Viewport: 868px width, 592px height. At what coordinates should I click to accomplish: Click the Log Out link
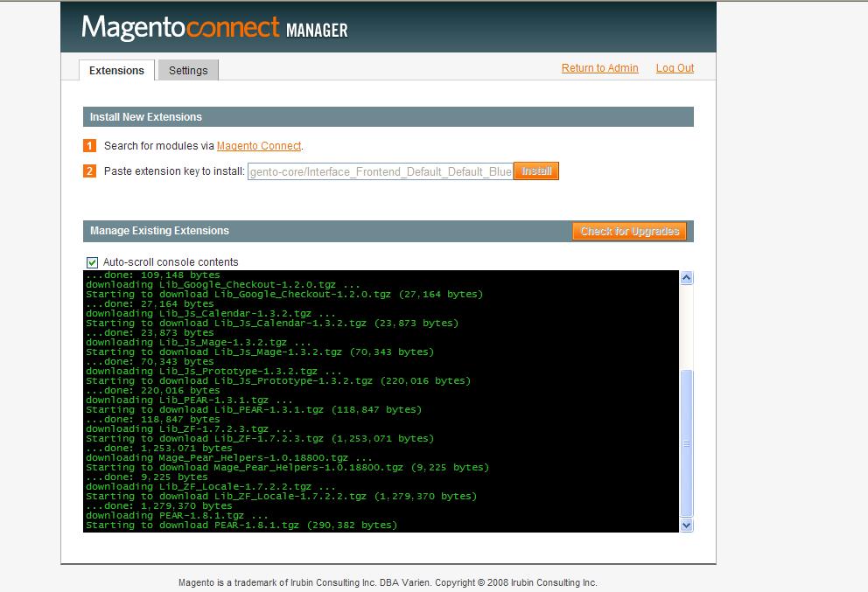click(675, 68)
